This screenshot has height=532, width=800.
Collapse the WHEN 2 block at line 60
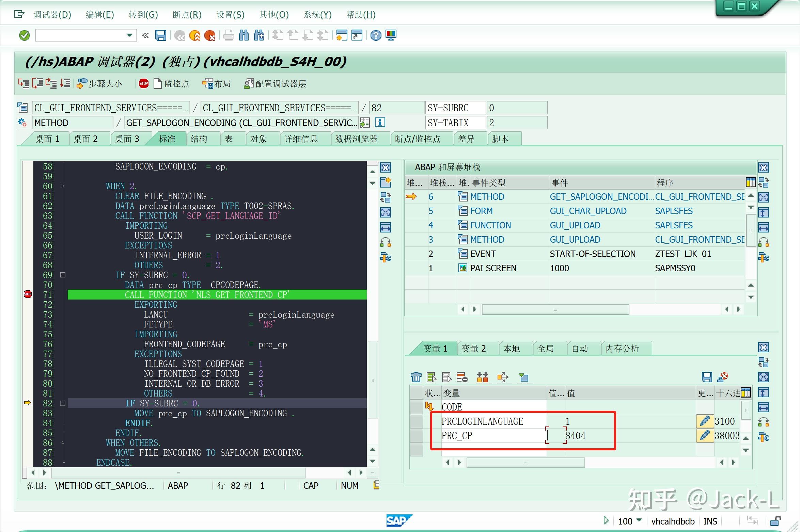pos(63,186)
